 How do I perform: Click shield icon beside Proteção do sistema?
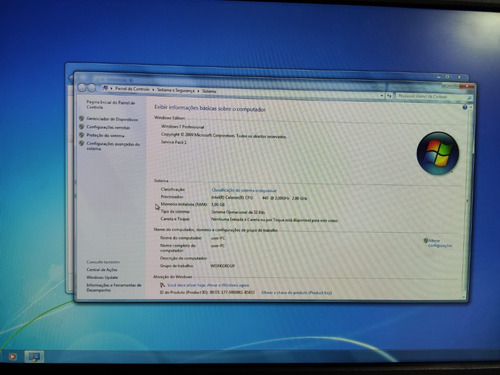point(82,135)
